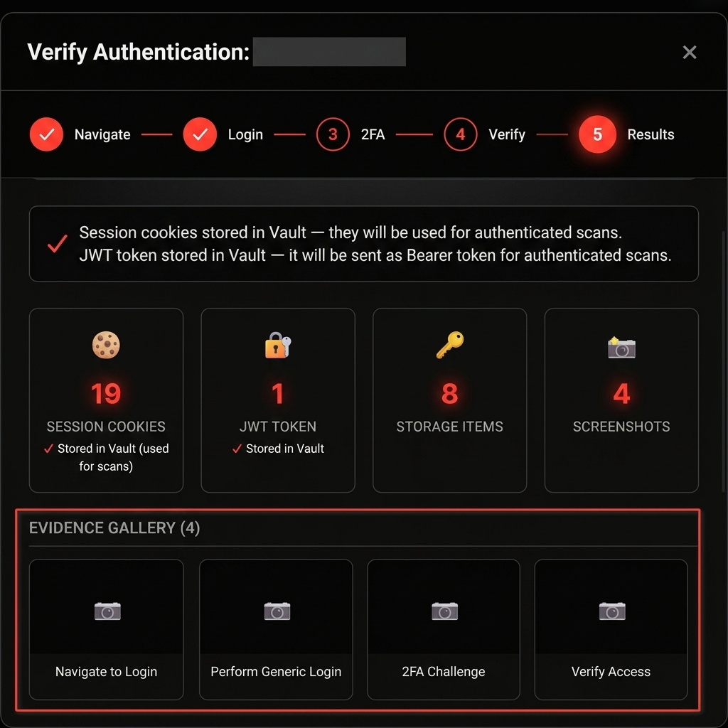Screen dimensions: 728x728
Task: Click the redacted field beside Verify Authentication title
Action: [329, 51]
